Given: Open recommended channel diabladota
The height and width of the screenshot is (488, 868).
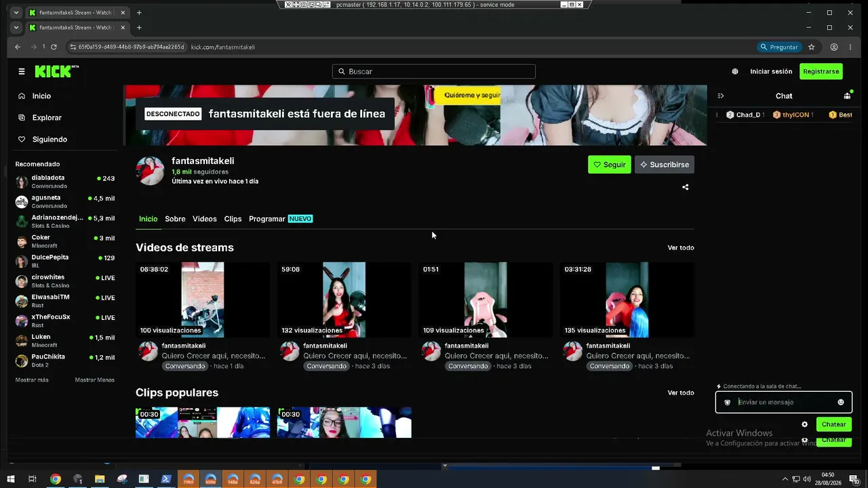Looking at the screenshot, I should [66, 182].
